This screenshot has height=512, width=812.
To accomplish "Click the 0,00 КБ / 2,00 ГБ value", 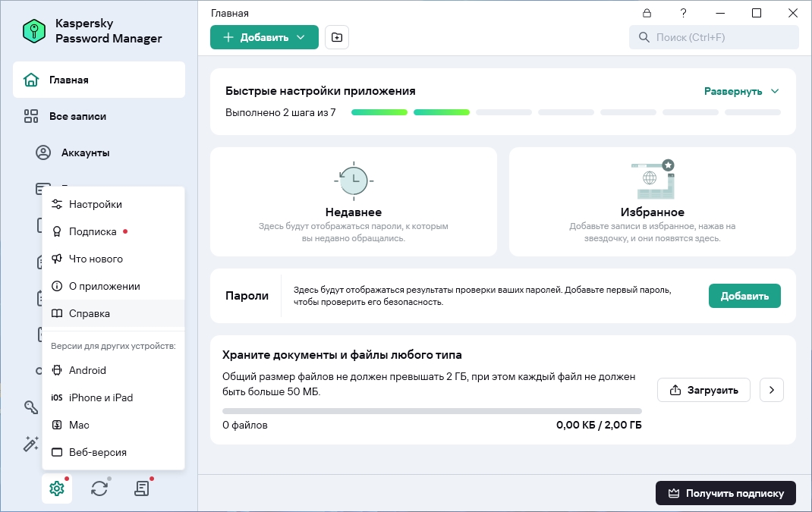I will [599, 425].
